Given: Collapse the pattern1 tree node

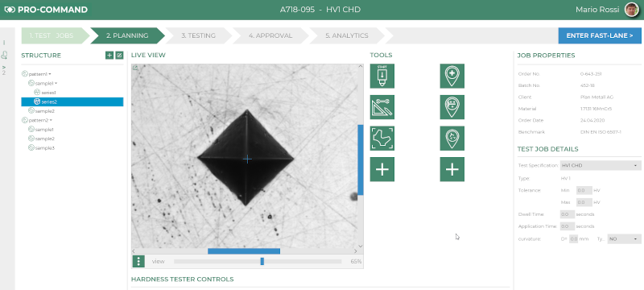Looking at the screenshot, I should (50, 74).
